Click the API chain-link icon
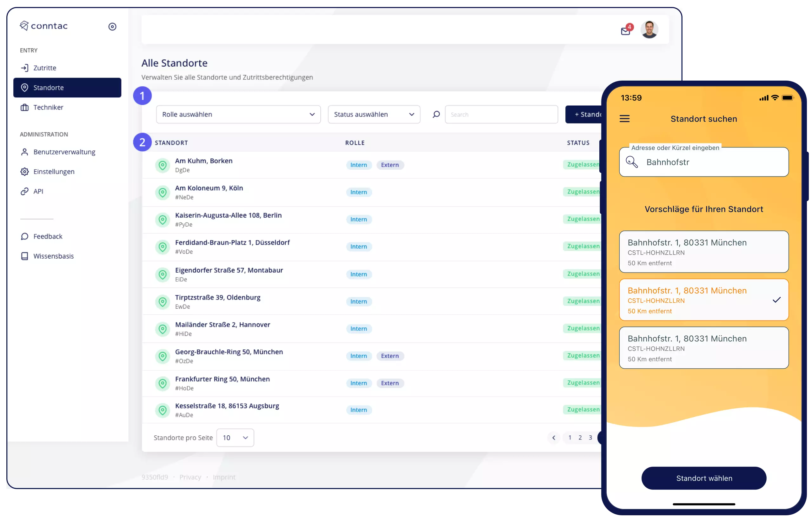The width and height of the screenshot is (812, 521). pos(24,191)
